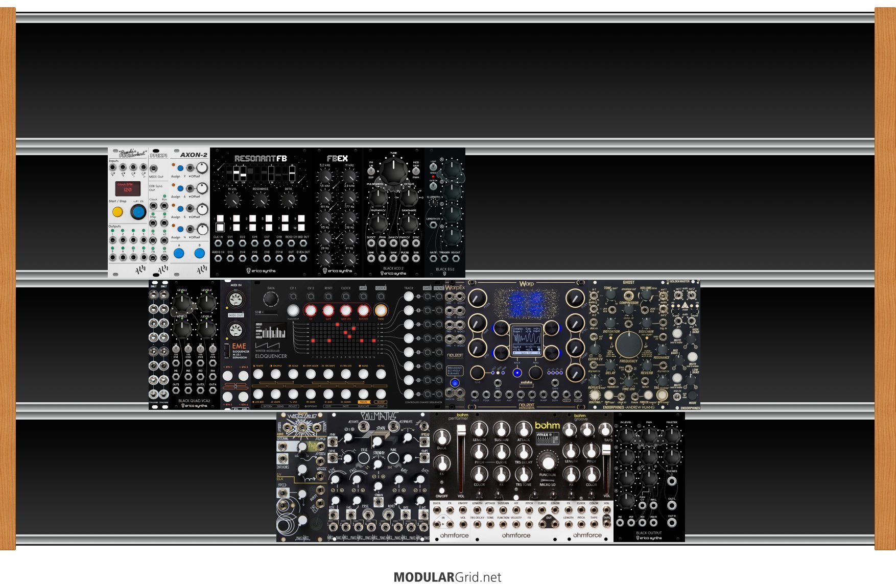The image size is (896, 588).
Task: Click the MASTER knob on Black Output
Action: point(672,434)
